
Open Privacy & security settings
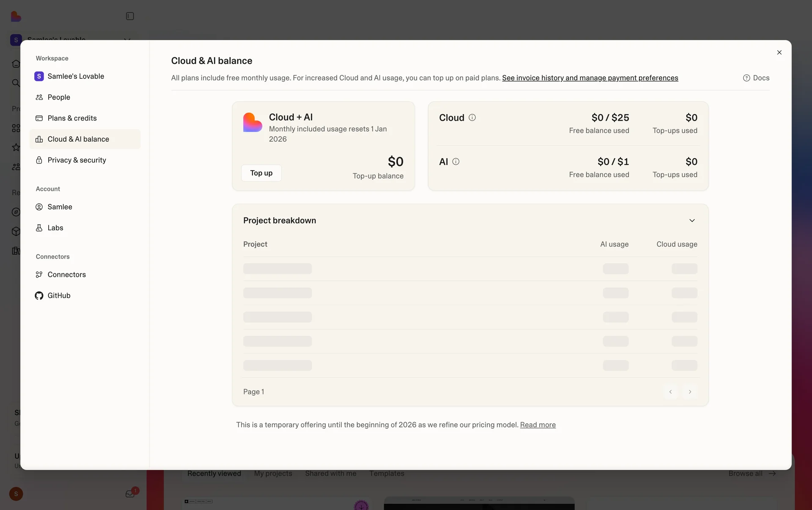pyautogui.click(x=77, y=160)
